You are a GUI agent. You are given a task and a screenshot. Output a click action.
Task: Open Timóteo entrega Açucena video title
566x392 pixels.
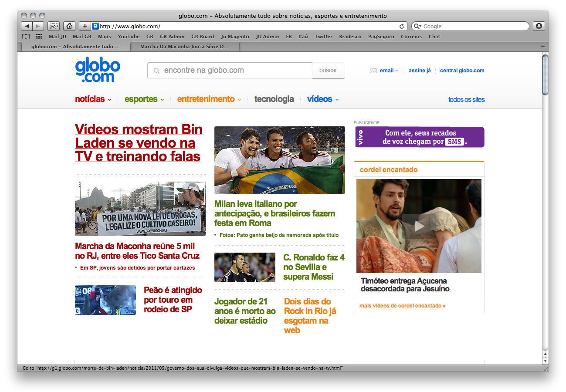[x=405, y=285]
